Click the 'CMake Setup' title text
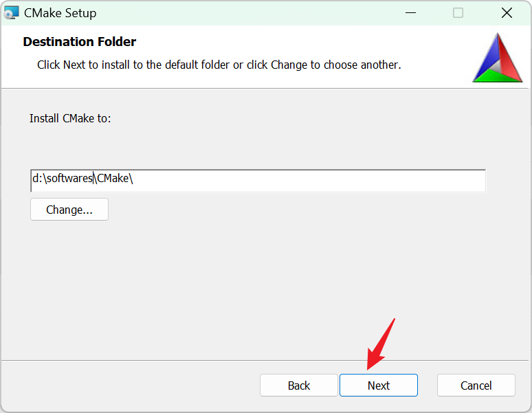 (x=60, y=13)
